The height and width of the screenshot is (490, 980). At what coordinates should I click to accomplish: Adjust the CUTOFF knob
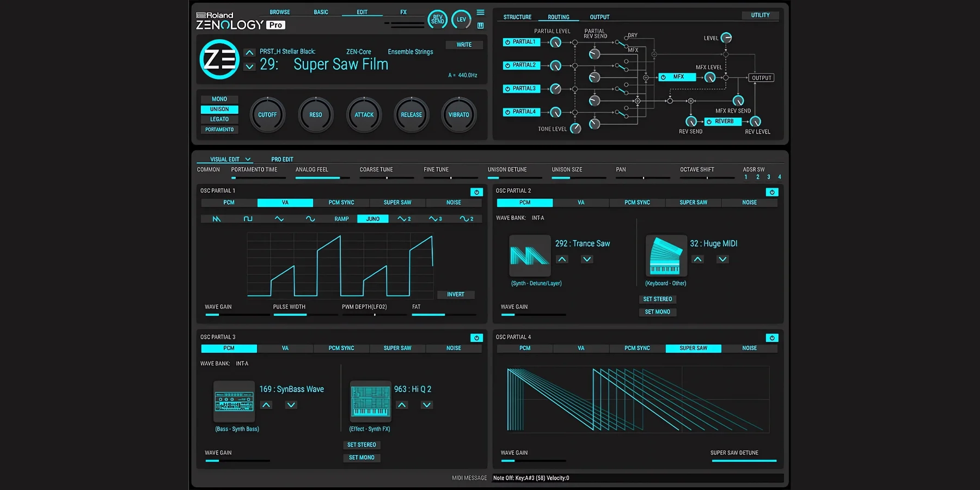click(267, 115)
